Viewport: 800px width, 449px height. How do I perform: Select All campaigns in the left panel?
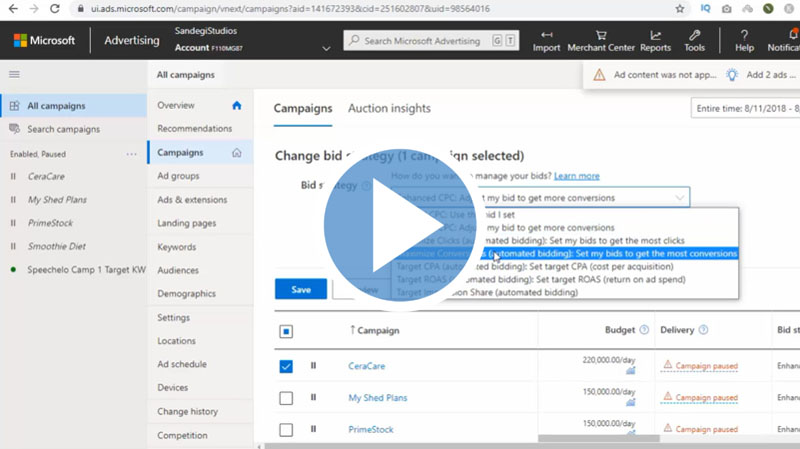pyautogui.click(x=73, y=106)
